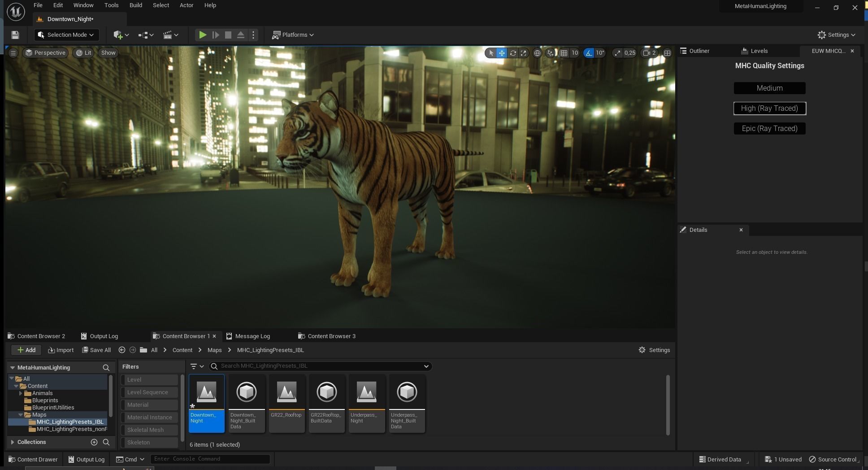Open viewport options hamburger menu

(13, 53)
